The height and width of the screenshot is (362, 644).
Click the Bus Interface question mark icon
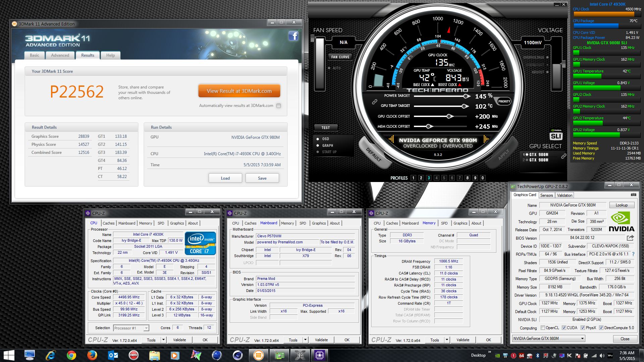pos(633,254)
